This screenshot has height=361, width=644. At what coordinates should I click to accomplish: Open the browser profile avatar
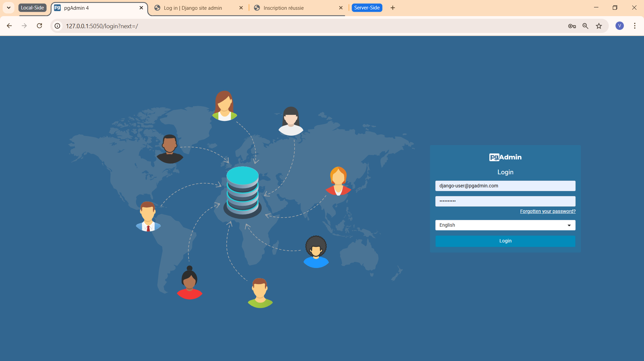tap(620, 26)
